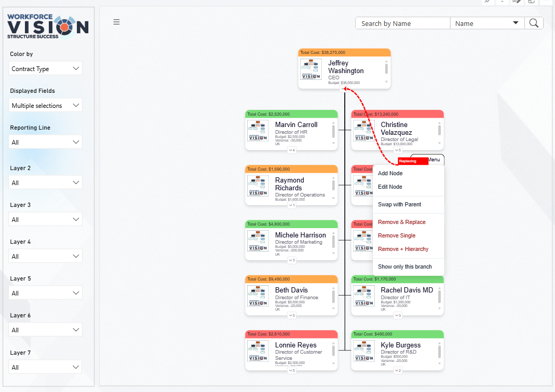Screen dimensions: 555x392
Task: Click Total Cost $9,480,000 orange header
Action: click(291, 279)
